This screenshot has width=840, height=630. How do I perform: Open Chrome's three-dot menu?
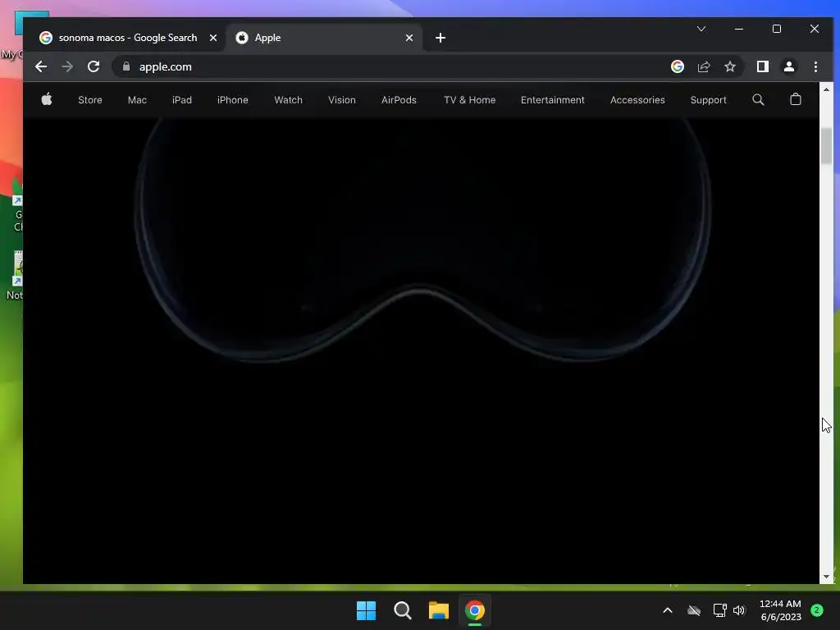click(815, 66)
